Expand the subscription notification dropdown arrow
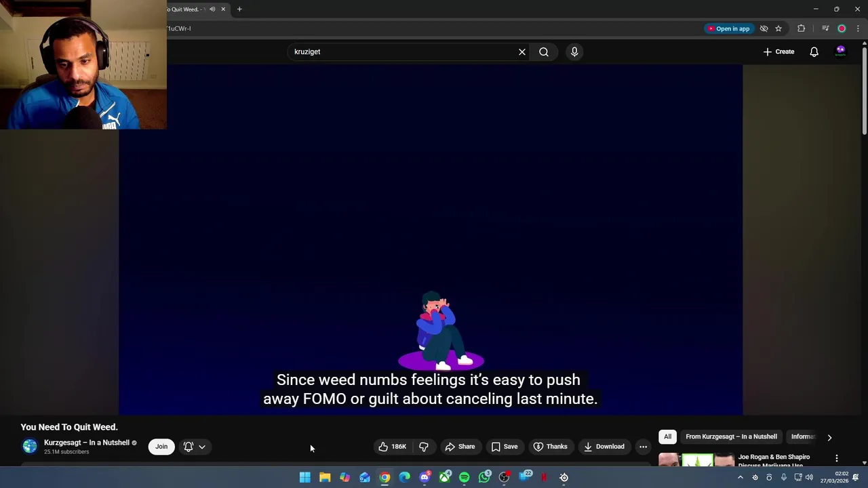The image size is (868, 488). click(x=202, y=447)
